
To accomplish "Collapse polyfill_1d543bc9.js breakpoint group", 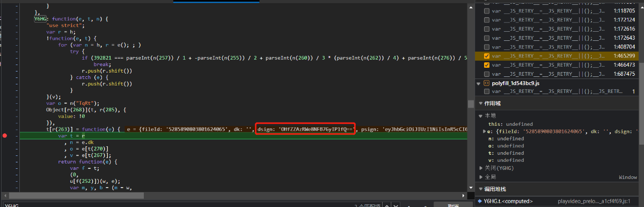I will [x=479, y=83].
